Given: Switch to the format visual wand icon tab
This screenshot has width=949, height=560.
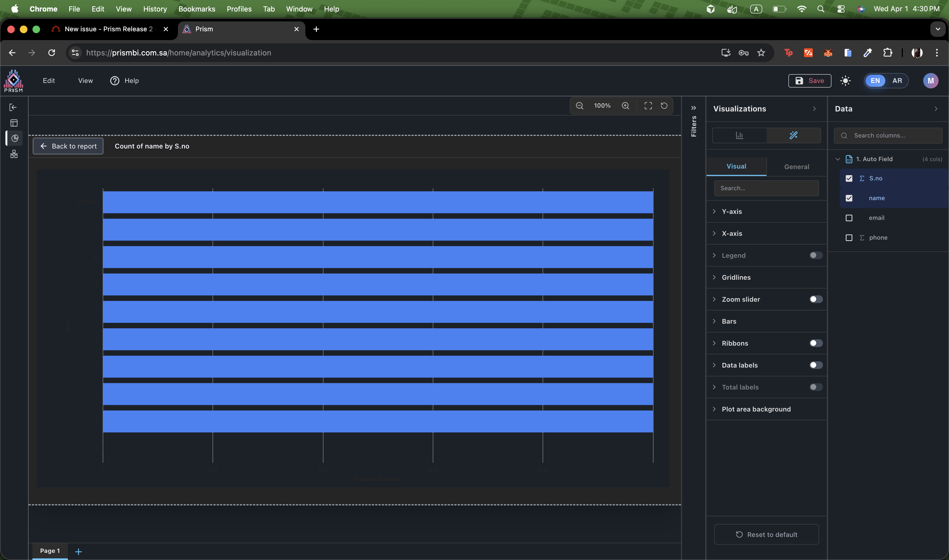Looking at the screenshot, I should pyautogui.click(x=794, y=135).
